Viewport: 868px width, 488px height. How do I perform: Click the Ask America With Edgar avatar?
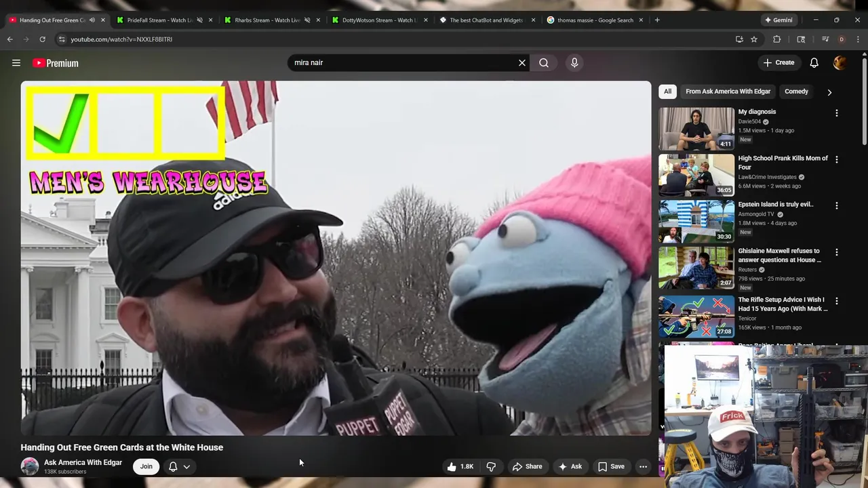coord(30,466)
